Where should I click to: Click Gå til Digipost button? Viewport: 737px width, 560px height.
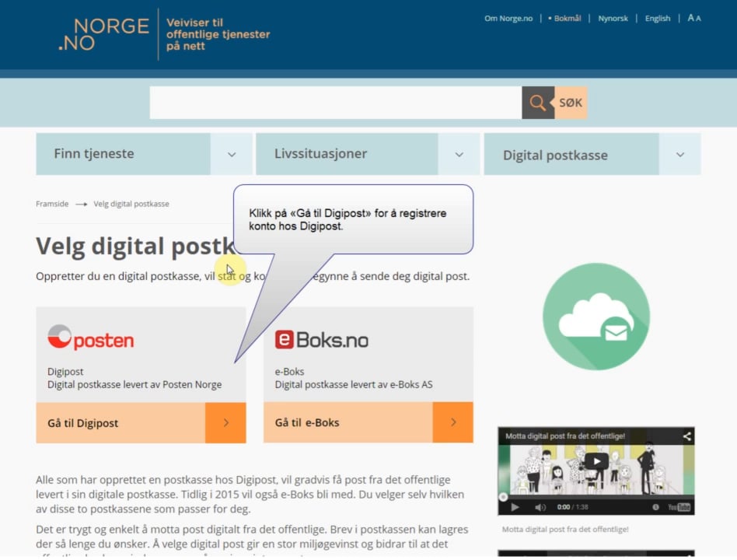click(x=121, y=422)
